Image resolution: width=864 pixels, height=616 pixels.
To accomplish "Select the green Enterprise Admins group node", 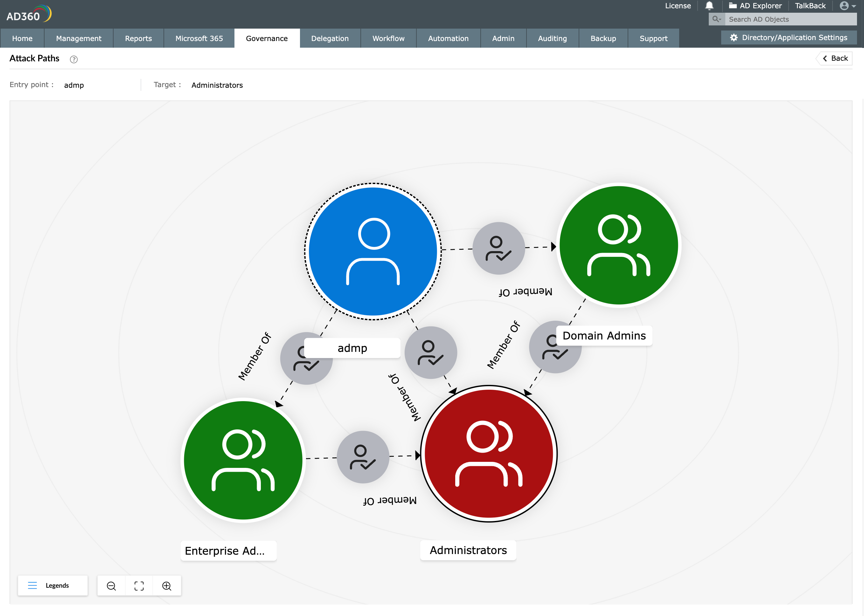I will pos(243,460).
